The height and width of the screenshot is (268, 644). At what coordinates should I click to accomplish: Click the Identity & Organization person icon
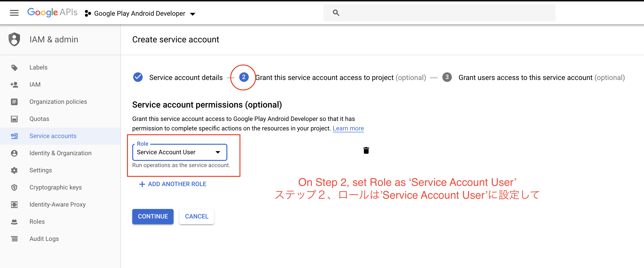point(14,153)
